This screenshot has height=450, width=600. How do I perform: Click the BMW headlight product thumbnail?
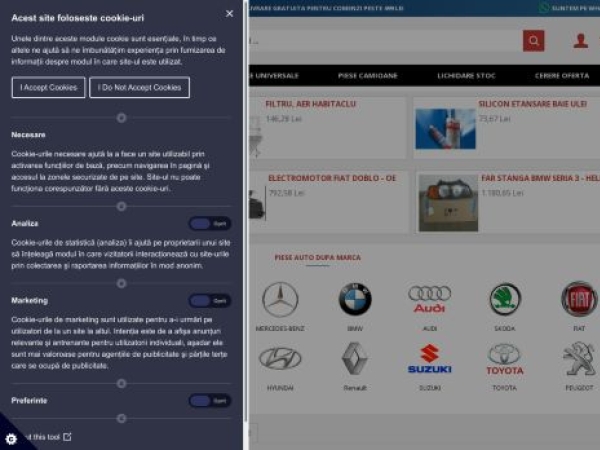[448, 203]
